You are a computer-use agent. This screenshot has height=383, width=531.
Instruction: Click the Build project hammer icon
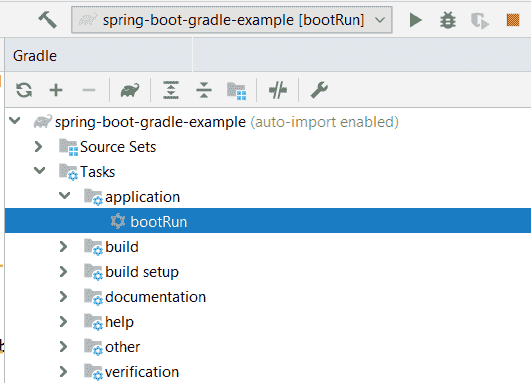47,20
